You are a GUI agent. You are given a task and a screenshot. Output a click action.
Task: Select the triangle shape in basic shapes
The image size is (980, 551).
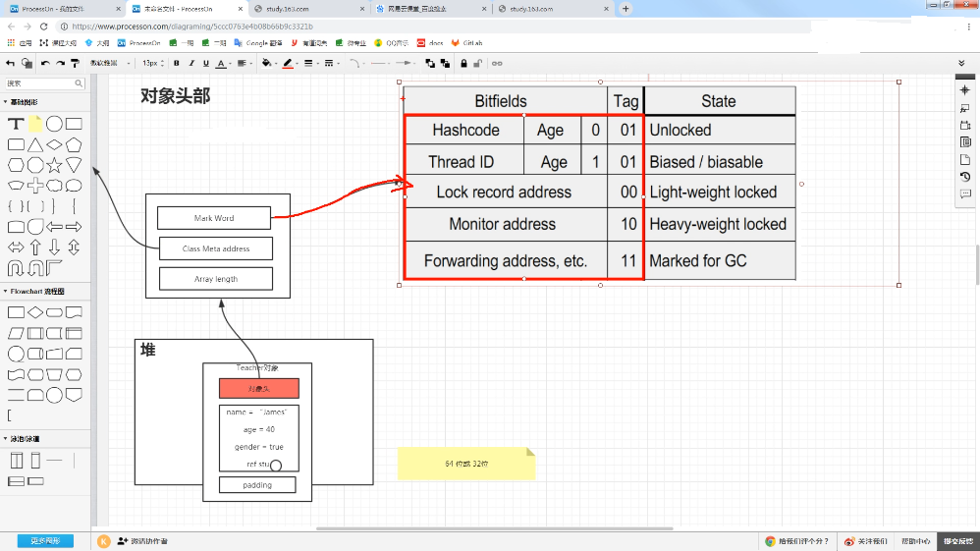tap(35, 145)
